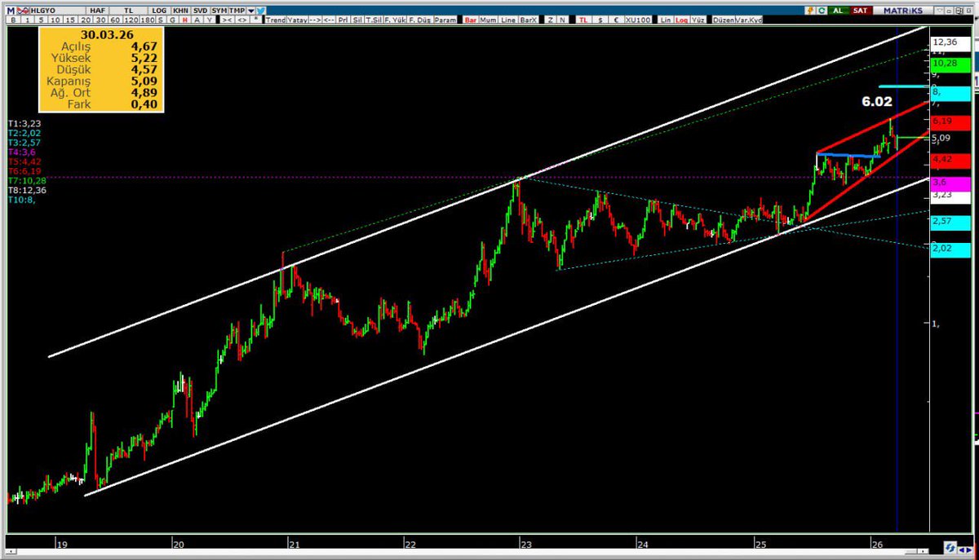Click the Sil delete button
Screen dimensions: 979x560
pyautogui.click(x=358, y=20)
